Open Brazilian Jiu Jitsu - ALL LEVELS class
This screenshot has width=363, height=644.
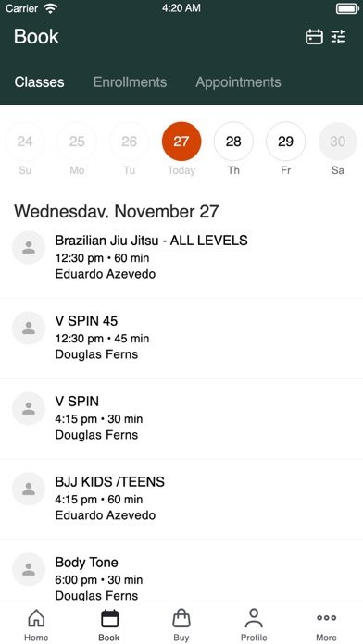[x=181, y=257]
